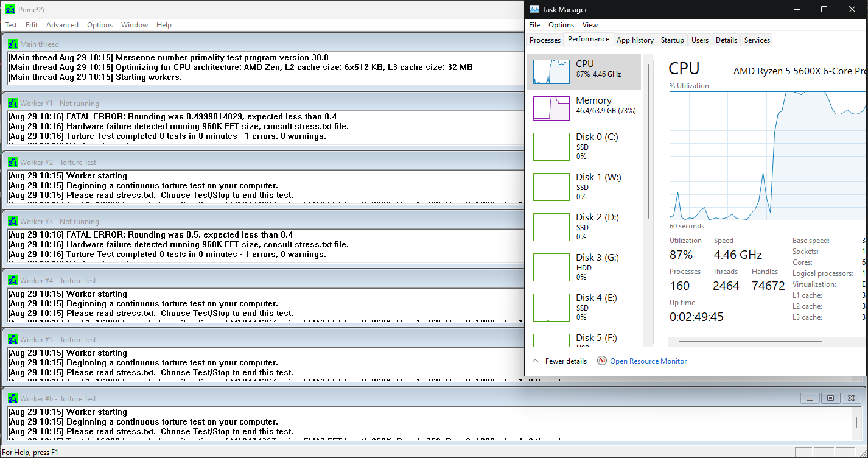Select the Memory resource in the sidebar
The width and height of the screenshot is (868, 458).
(x=584, y=108)
